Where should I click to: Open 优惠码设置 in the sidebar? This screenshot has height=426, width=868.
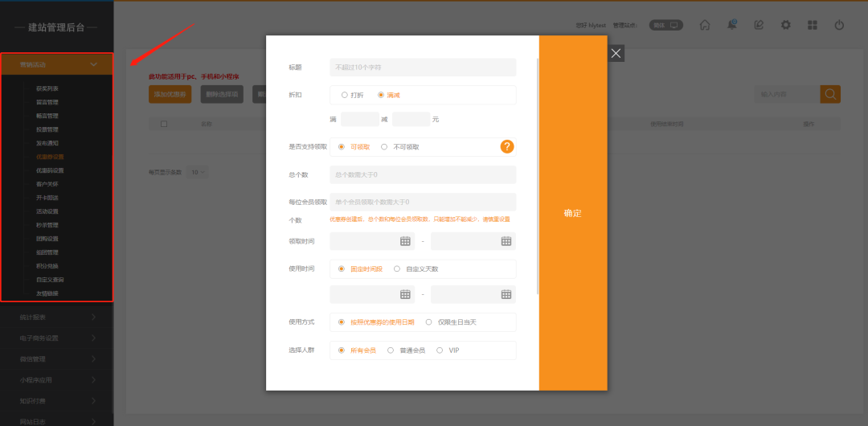[x=49, y=170]
